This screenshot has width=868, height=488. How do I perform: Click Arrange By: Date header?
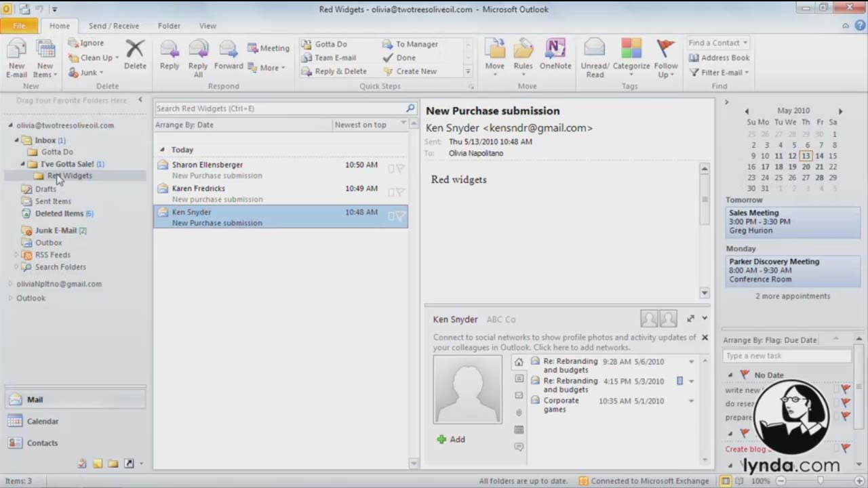[184, 125]
